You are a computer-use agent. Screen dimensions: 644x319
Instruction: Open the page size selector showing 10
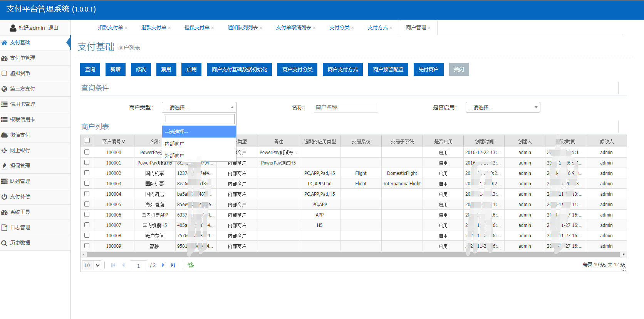(x=92, y=265)
